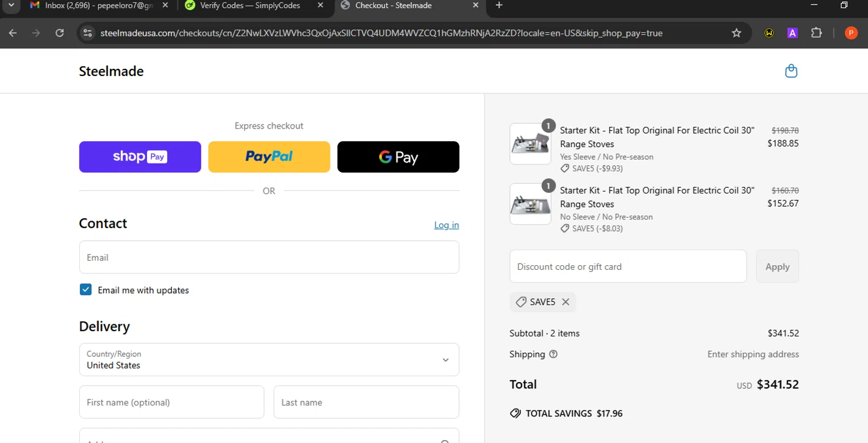Open the Chrome profile avatar P
This screenshot has width=868, height=443.
pyautogui.click(x=851, y=33)
